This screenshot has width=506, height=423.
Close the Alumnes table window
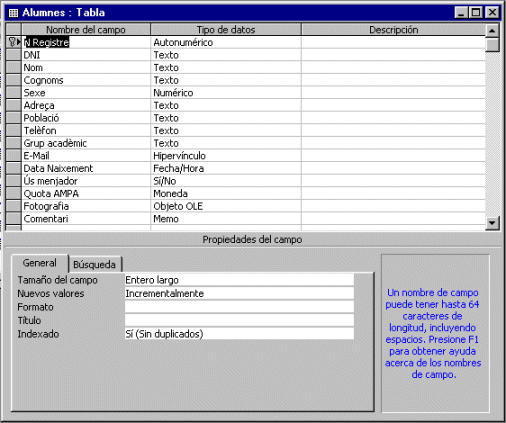pos(492,13)
